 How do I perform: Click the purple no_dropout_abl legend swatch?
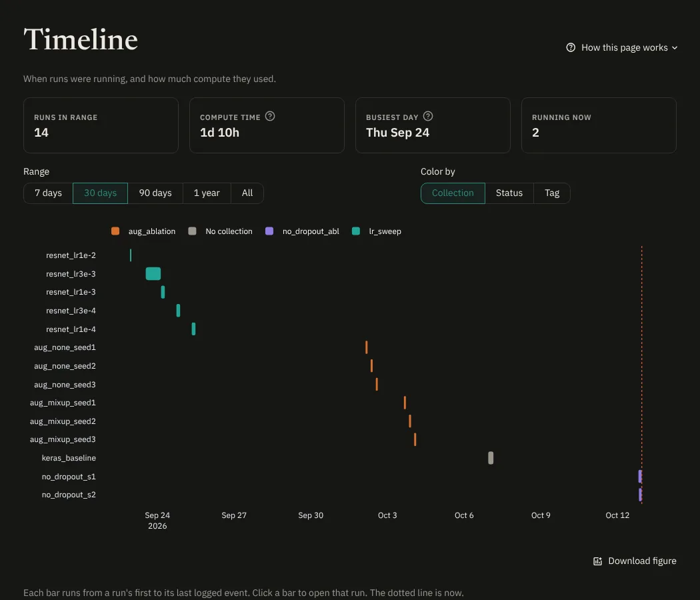click(269, 231)
